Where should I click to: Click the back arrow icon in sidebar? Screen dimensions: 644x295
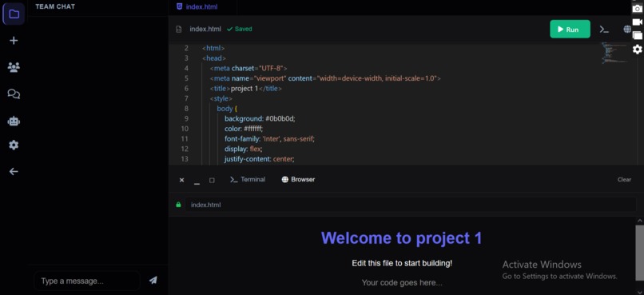[x=14, y=171]
